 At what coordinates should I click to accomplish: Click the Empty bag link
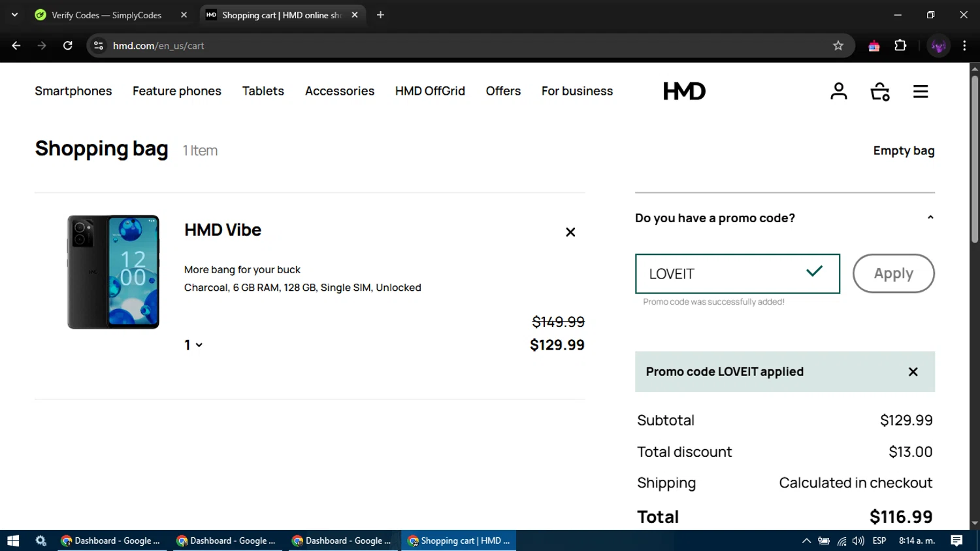click(x=904, y=150)
